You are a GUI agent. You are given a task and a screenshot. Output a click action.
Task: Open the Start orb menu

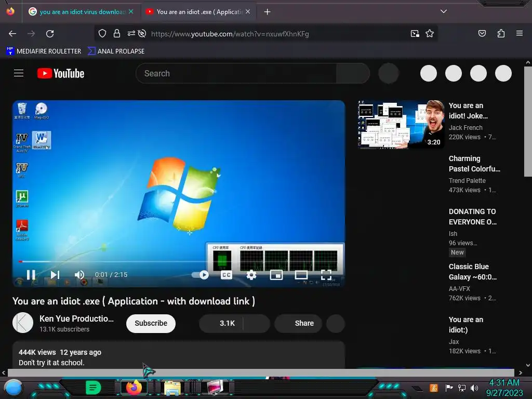tap(14, 388)
